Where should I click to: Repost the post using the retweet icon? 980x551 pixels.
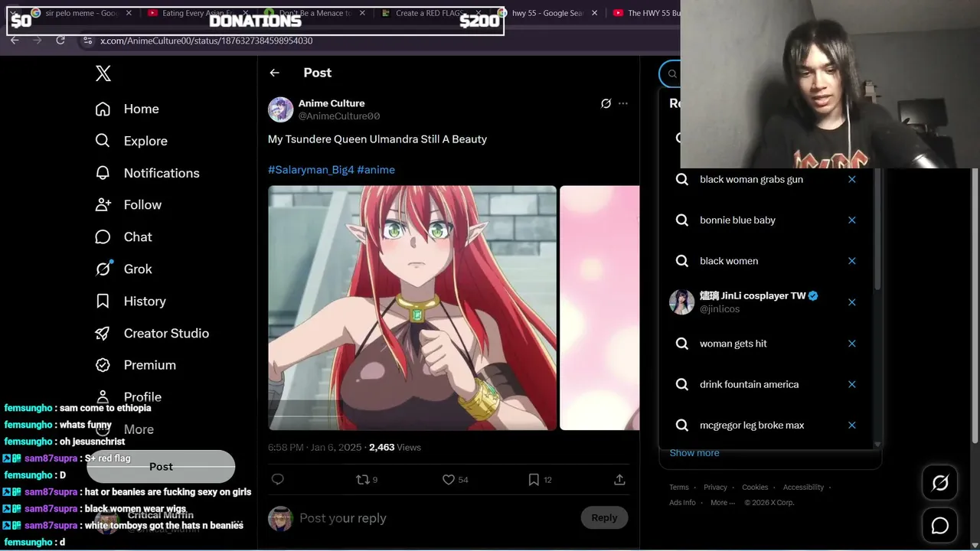(363, 480)
